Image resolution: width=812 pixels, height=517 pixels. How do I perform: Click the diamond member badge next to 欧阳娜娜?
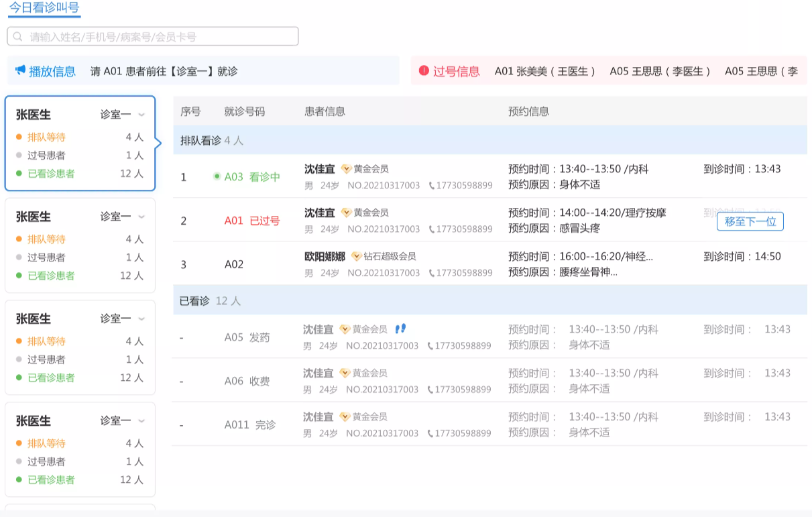[x=357, y=256]
